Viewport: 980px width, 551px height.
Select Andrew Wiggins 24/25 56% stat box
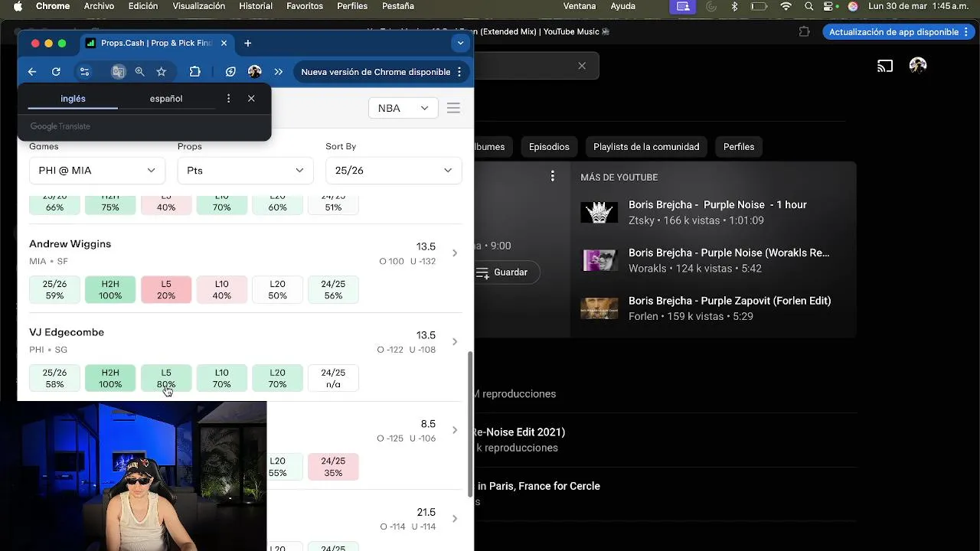[333, 290]
